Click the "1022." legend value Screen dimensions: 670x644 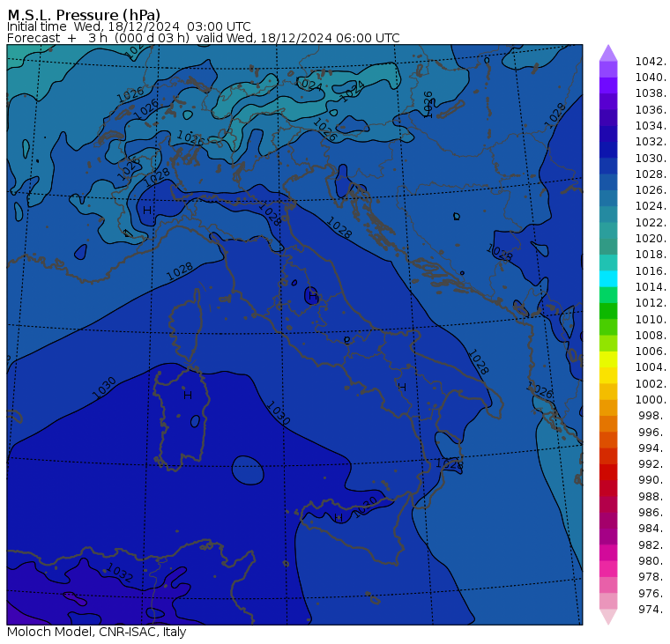[651, 223]
